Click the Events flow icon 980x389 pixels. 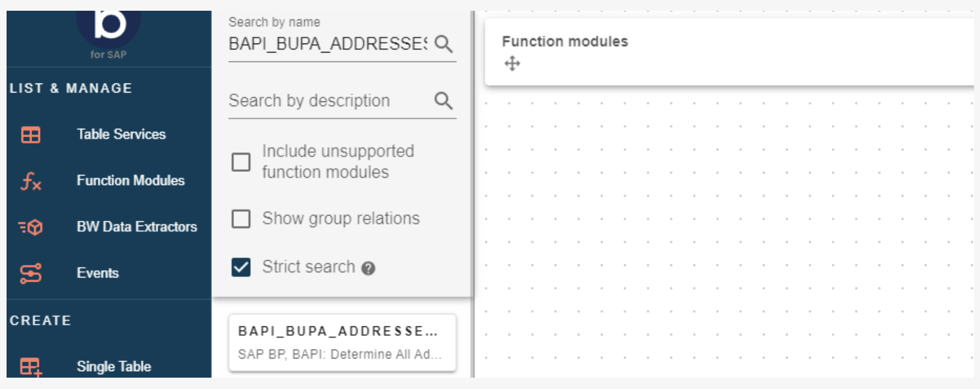(x=30, y=273)
